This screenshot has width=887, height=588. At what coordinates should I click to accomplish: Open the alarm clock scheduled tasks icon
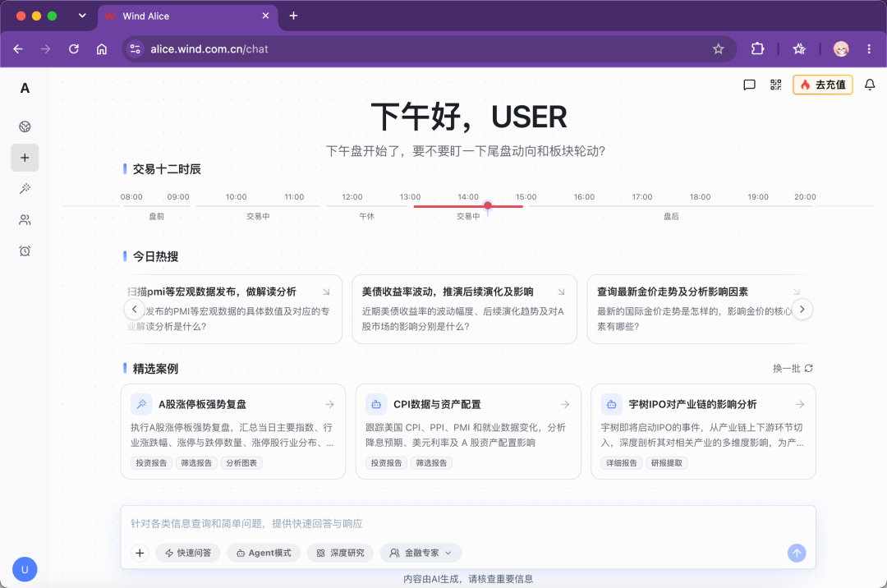[25, 251]
